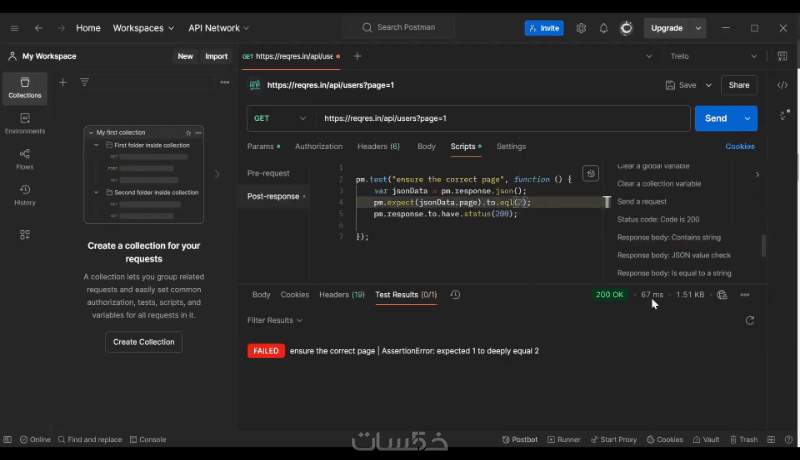Add a new collection with plus icon
The image size is (800, 460).
tap(63, 82)
